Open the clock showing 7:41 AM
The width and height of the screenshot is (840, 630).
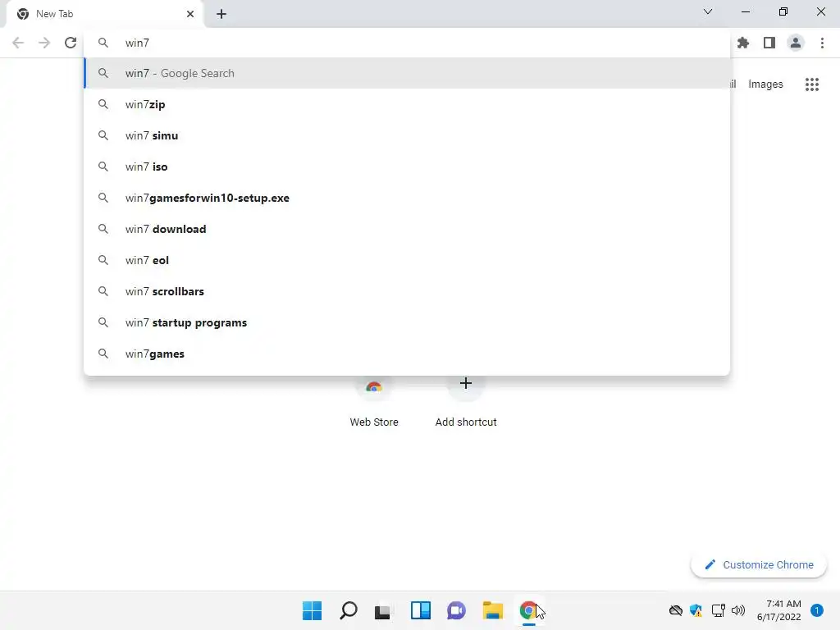tap(779, 610)
